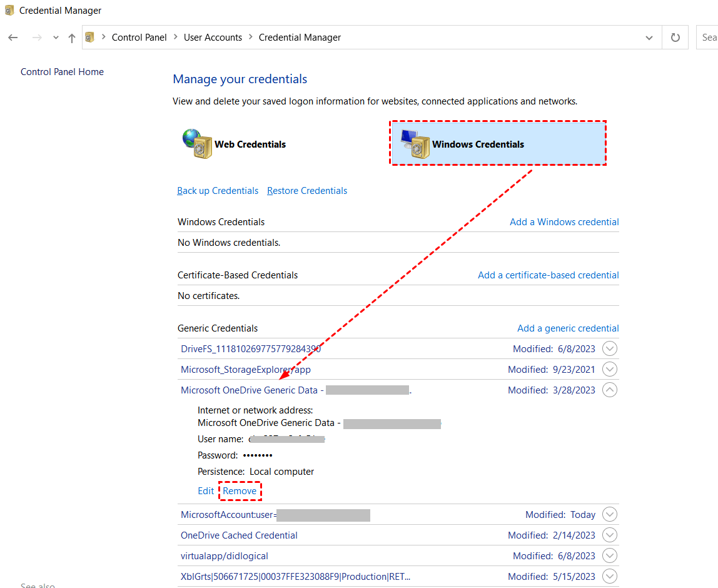Collapse the Microsoft OneDrive Generic Data chevron
This screenshot has width=718, height=588.
tap(609, 390)
